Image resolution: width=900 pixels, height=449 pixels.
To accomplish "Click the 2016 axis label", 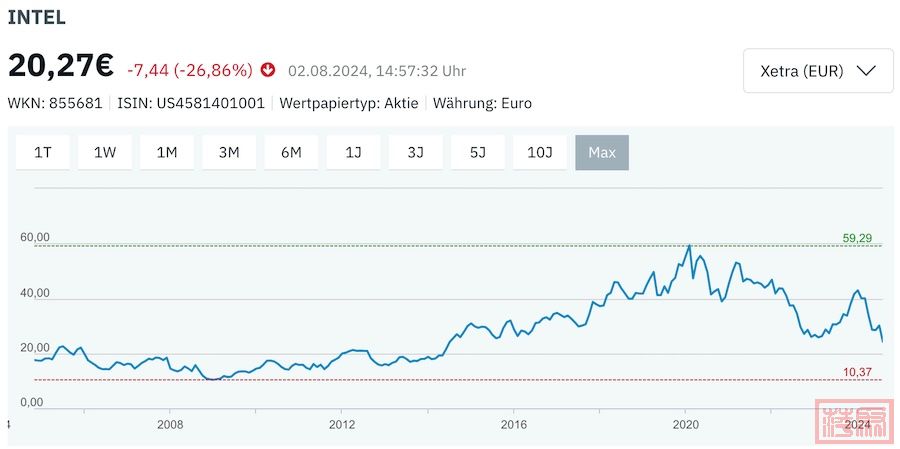I will click(x=513, y=425).
